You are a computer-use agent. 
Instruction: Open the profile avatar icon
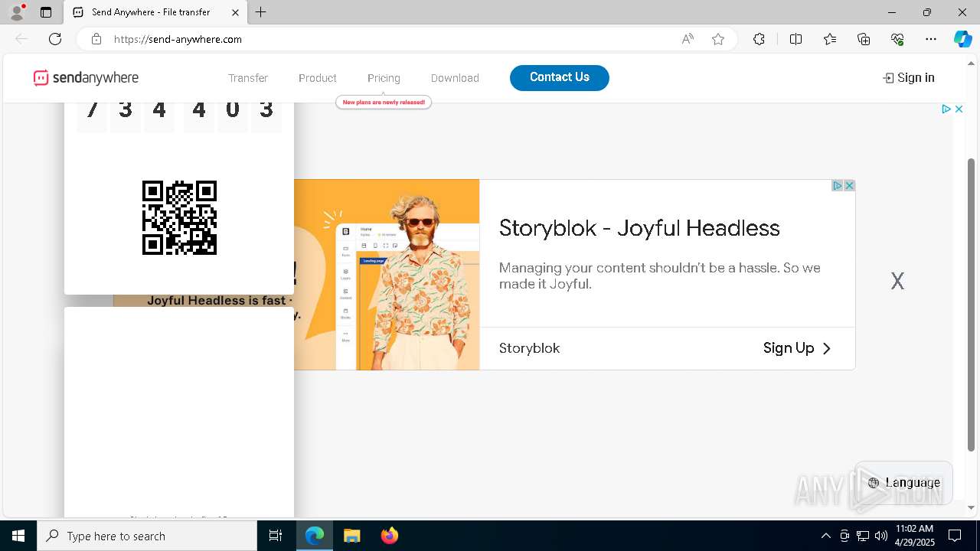[17, 12]
